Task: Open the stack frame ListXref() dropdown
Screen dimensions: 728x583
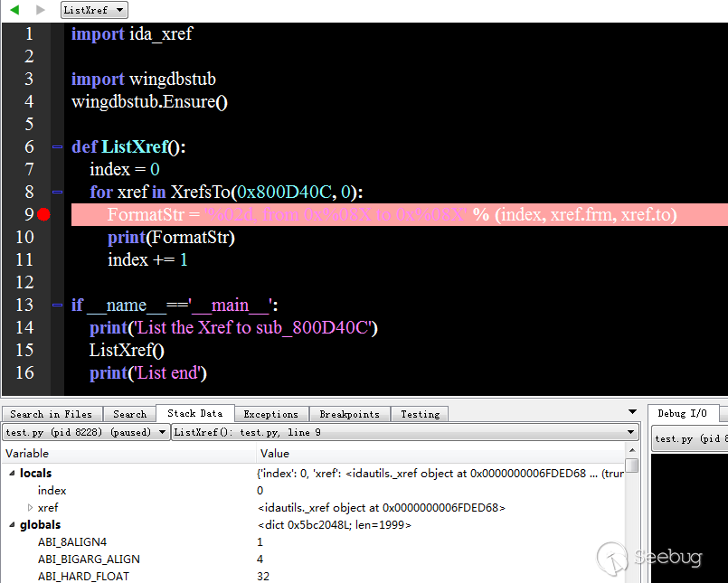Action: 405,432
